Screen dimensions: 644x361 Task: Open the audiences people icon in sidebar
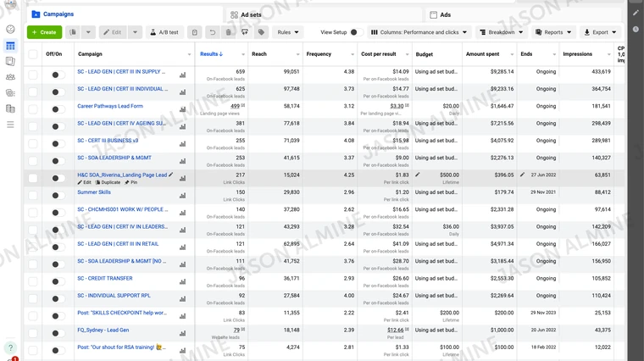point(10,77)
